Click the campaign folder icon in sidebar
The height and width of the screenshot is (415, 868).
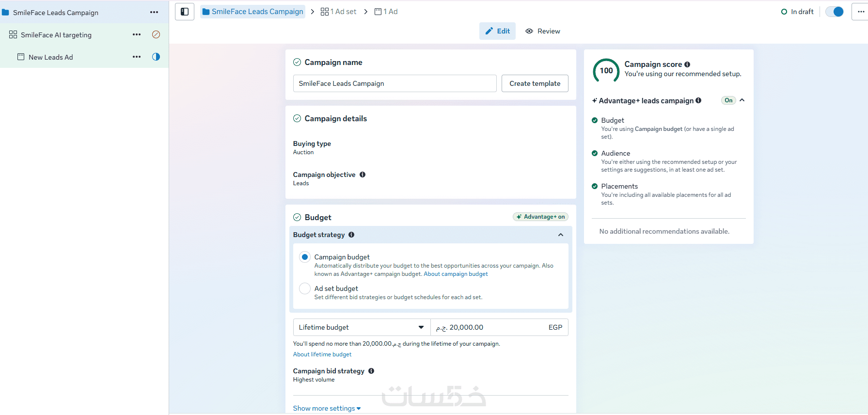[x=5, y=13]
